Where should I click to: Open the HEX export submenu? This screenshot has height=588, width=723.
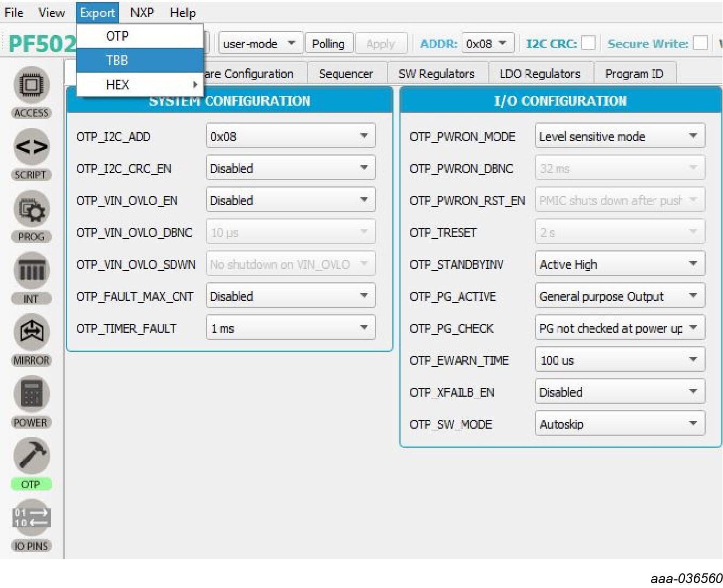pos(117,85)
